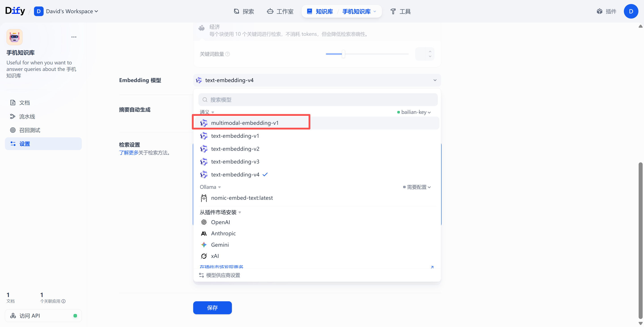The width and height of the screenshot is (644, 327).
Task: Expand the David's Workspace dropdown
Action: (x=72, y=11)
